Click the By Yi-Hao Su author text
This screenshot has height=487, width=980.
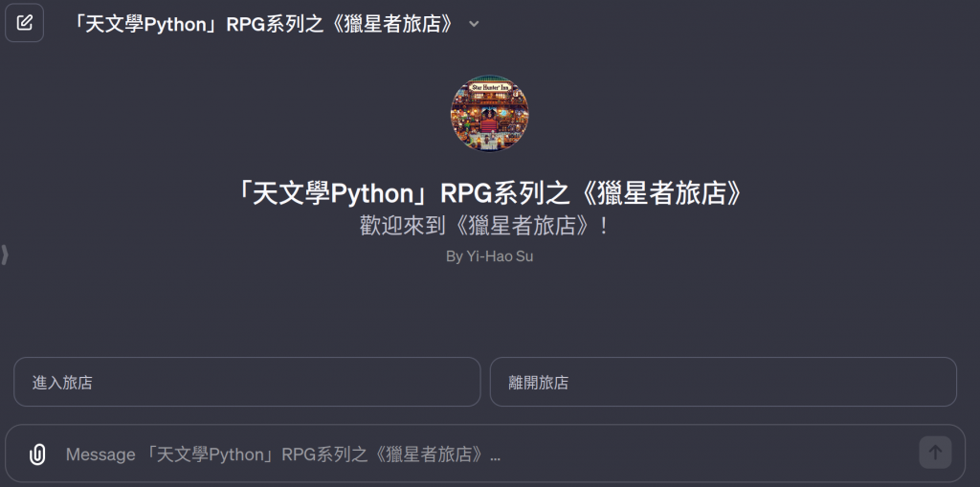click(489, 256)
